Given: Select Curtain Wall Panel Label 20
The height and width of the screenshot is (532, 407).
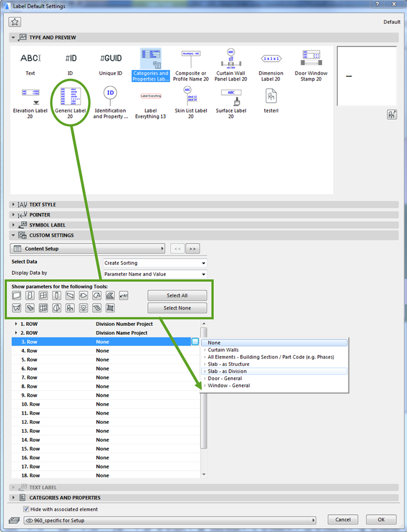Looking at the screenshot, I should (231, 65).
